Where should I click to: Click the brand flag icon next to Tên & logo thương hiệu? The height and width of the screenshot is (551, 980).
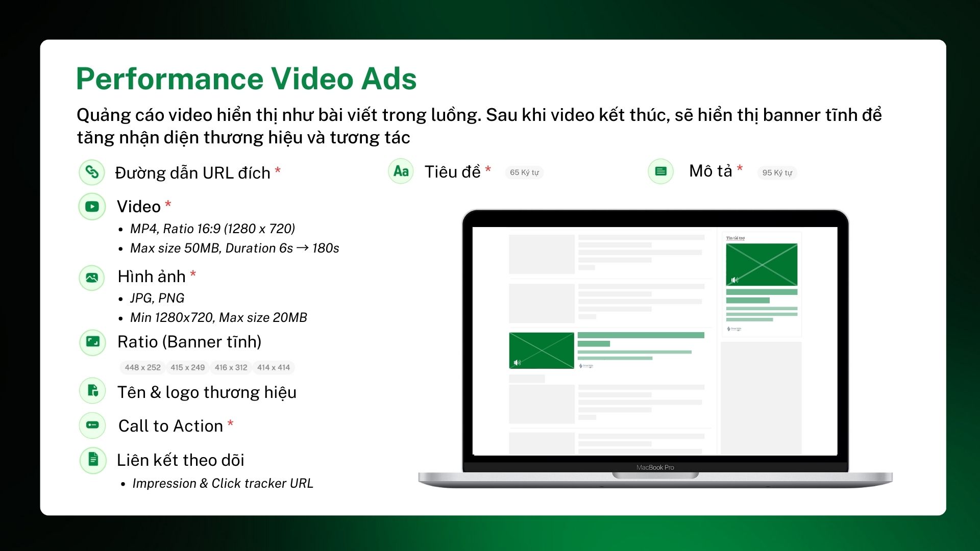(x=92, y=391)
